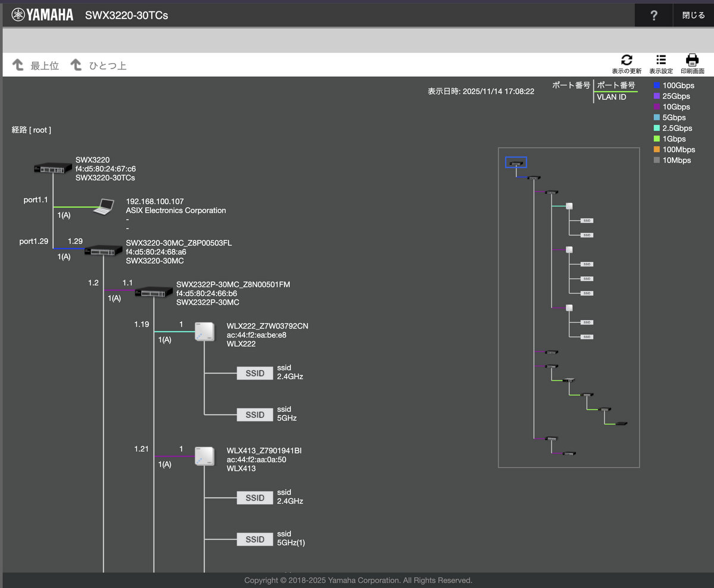Screen dimensions: 714x588
Task: Go one level up arrow icon
Action: coord(76,65)
